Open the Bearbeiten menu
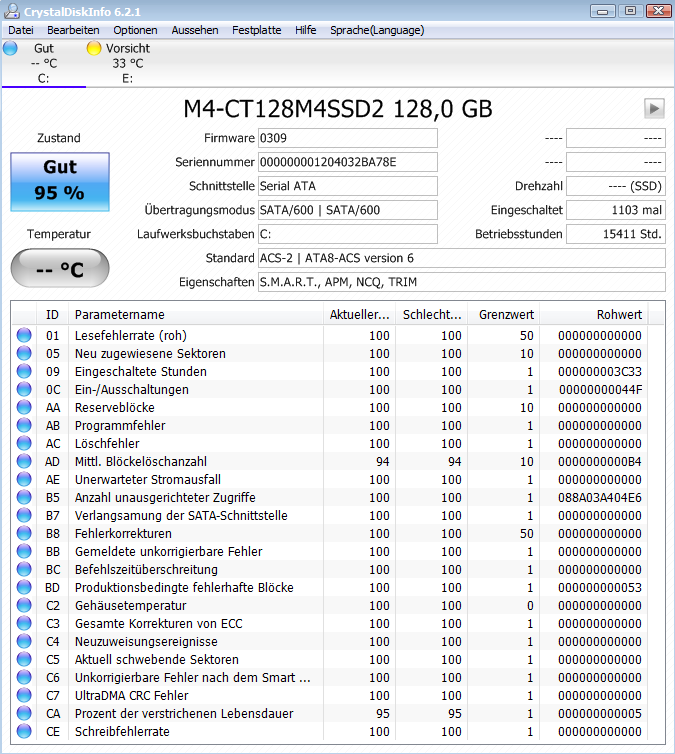 [73, 30]
